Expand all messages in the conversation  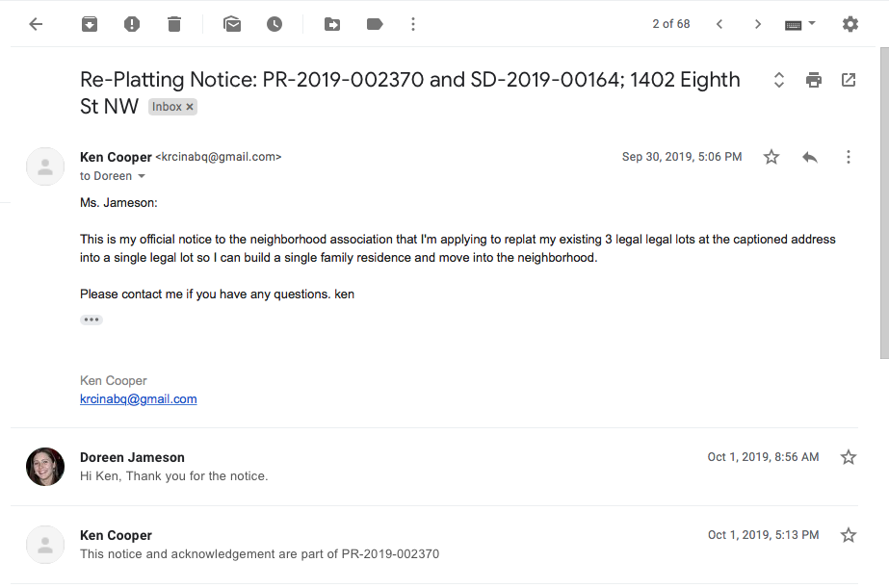click(779, 80)
